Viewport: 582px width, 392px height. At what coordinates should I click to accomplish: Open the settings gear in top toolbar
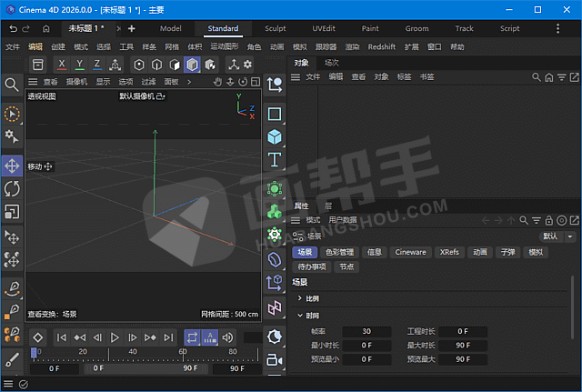[247, 65]
